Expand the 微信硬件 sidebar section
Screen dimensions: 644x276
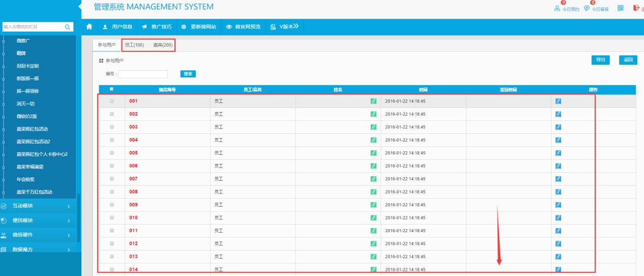(x=38, y=235)
